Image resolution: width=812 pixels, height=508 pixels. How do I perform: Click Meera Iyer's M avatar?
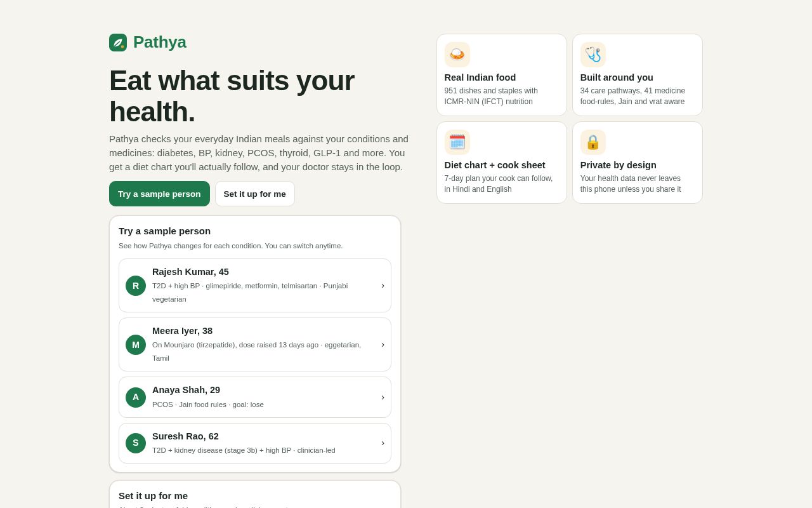click(x=136, y=345)
